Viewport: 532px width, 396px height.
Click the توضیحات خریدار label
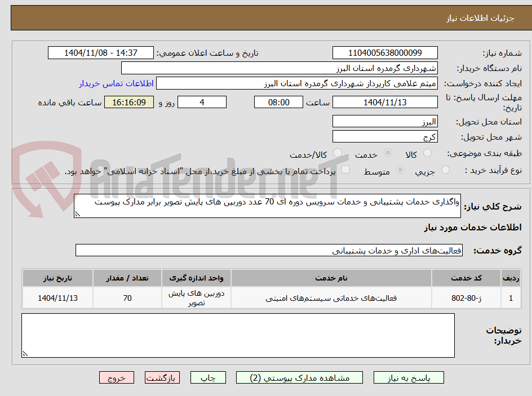(504, 335)
